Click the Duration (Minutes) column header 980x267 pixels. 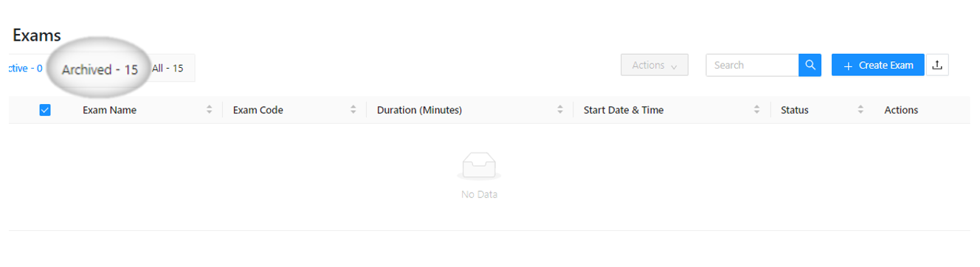[419, 110]
